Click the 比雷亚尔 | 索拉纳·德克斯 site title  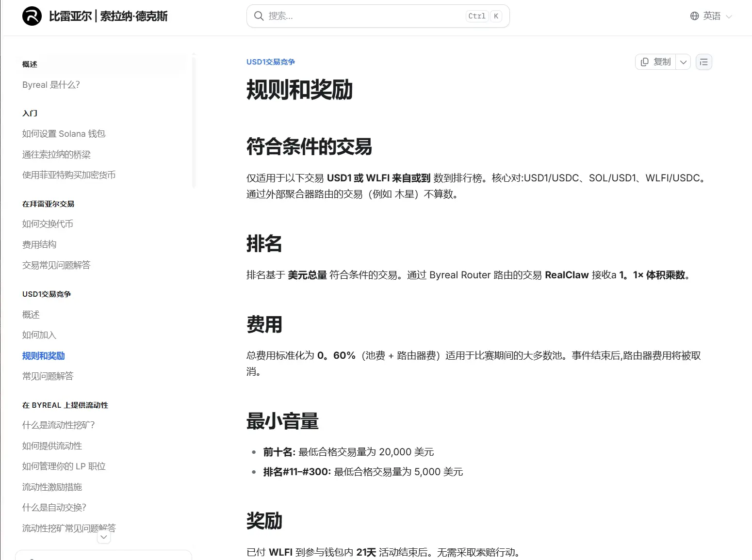pyautogui.click(x=108, y=16)
